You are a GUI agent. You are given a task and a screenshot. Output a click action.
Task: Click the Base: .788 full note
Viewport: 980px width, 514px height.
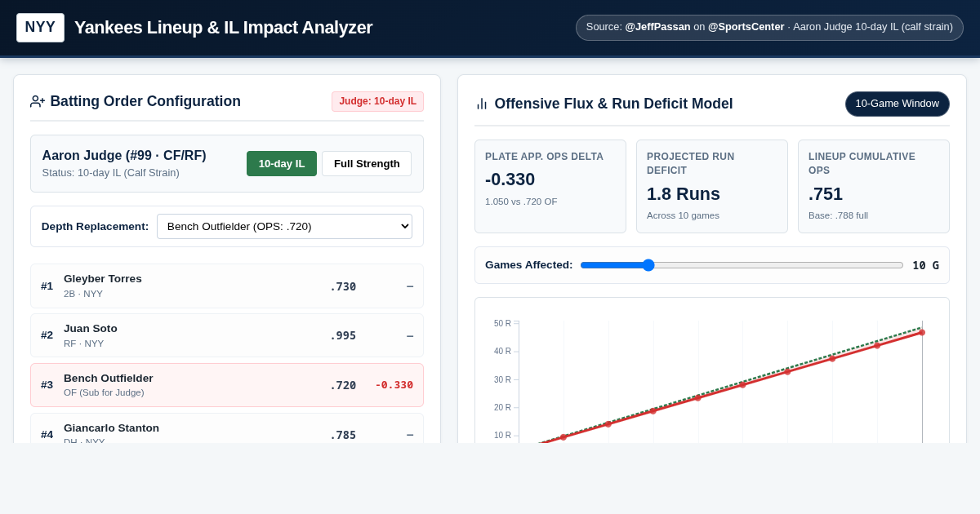tap(838, 215)
